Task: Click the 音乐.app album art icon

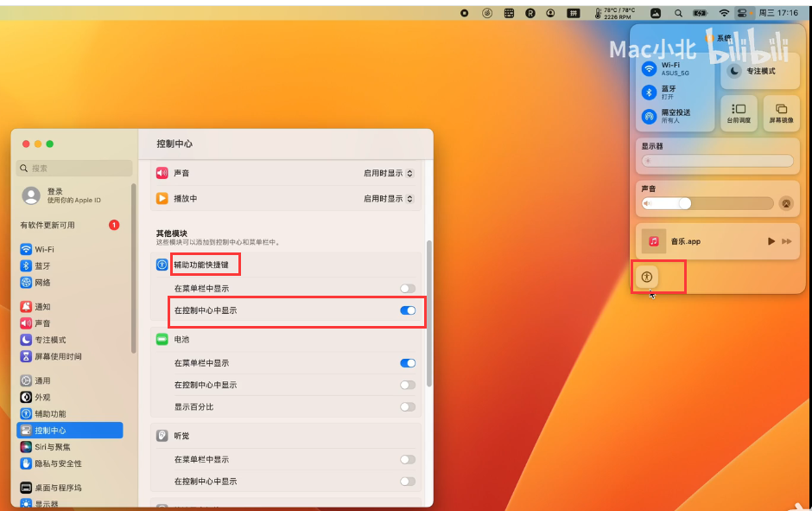Action: [654, 241]
